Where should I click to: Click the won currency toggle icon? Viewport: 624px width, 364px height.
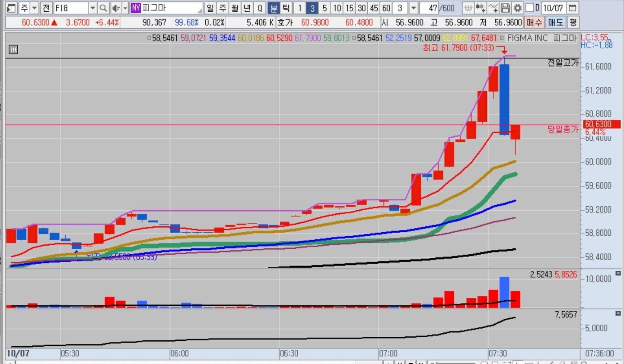(x=468, y=8)
